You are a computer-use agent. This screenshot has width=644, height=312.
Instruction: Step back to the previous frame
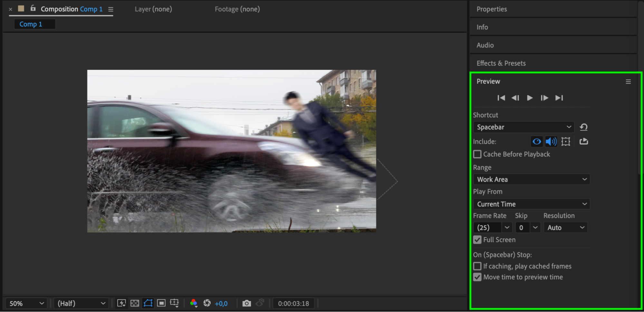(515, 98)
